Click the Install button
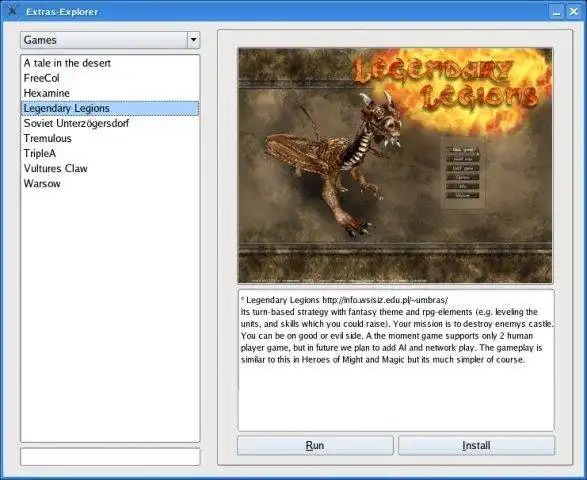Image resolution: width=587 pixels, height=480 pixels. pos(476,445)
